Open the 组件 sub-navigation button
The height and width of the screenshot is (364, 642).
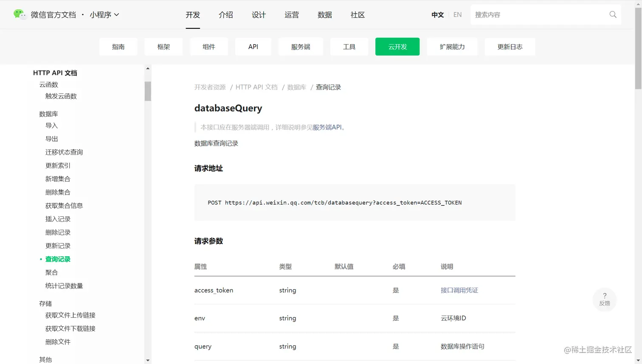[x=209, y=47]
